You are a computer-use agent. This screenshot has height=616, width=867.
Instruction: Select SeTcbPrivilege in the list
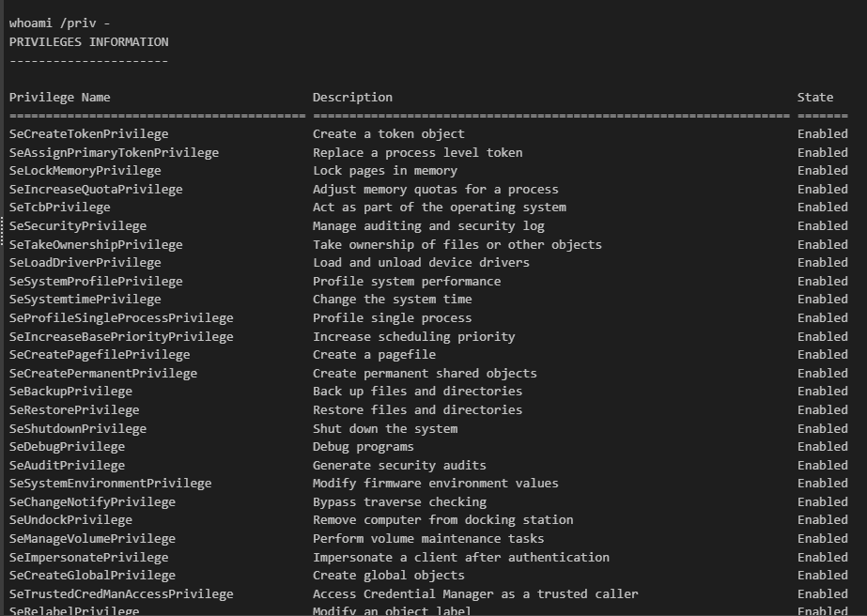60,208
